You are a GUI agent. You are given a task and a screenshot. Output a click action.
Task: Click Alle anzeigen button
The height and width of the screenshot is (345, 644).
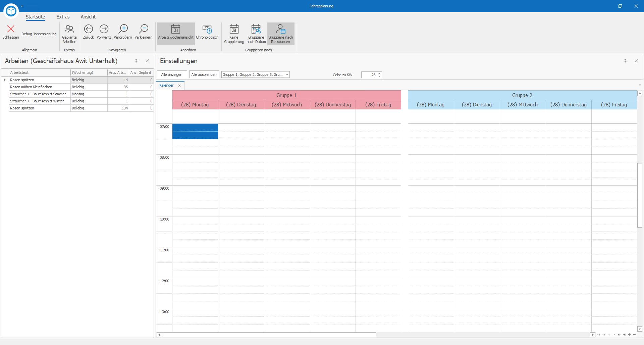click(172, 75)
